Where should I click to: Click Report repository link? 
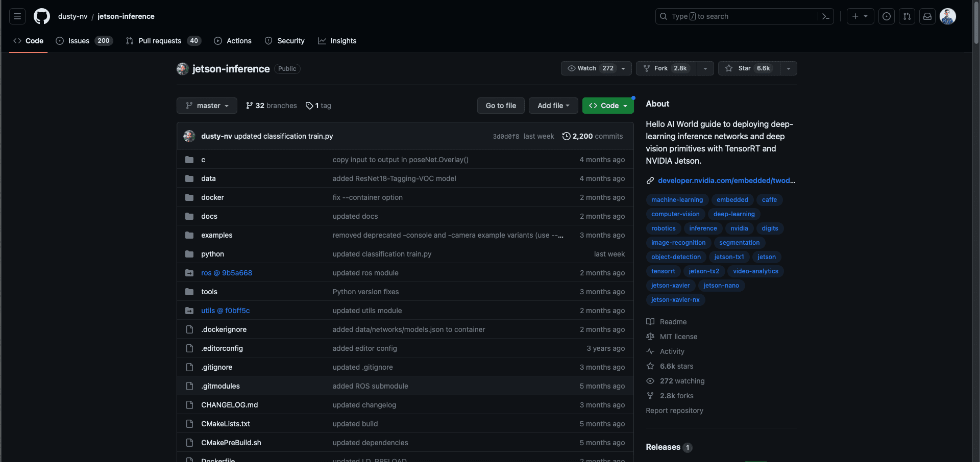(674, 410)
